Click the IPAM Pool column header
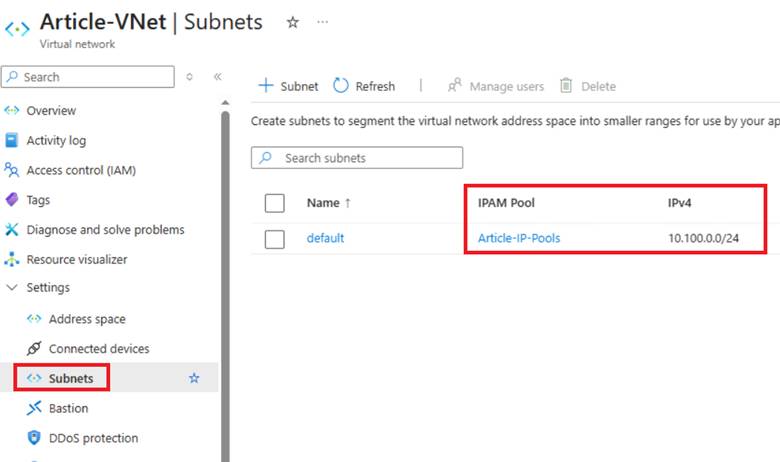Viewport: 780px width, 462px height. click(506, 203)
